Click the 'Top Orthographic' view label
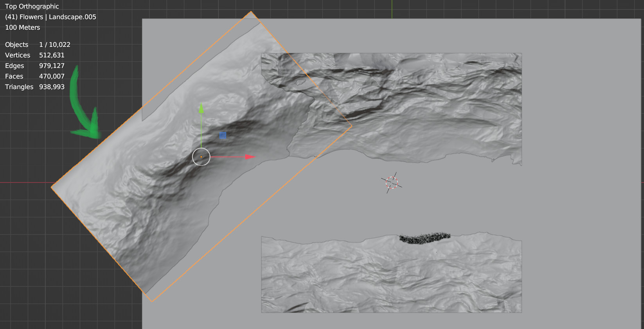Screen dimensions: 644x329 32,6
